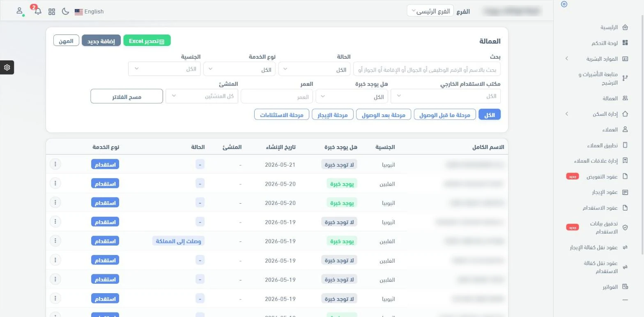Open actions menu for the 2026-05-21 row

point(55,164)
